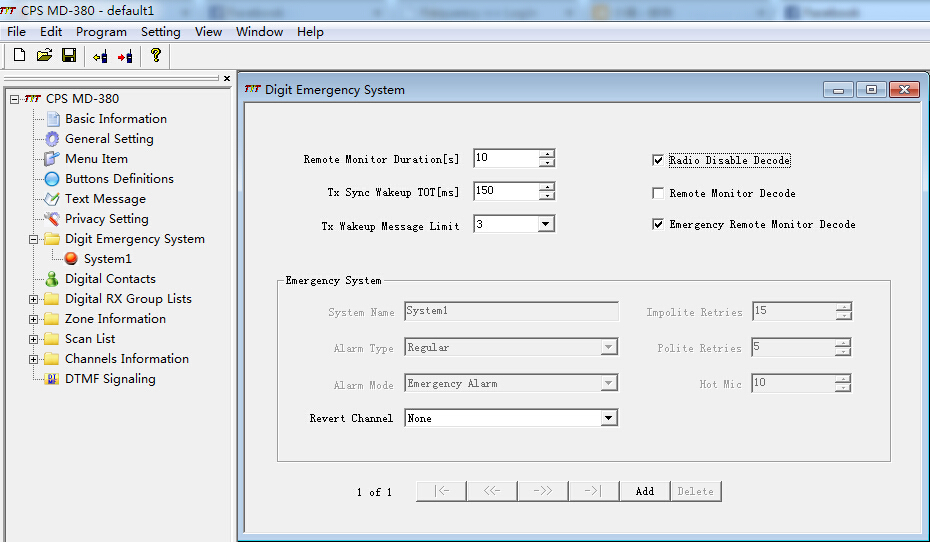
Task: Click the Channels Information folder icon
Action: (x=52, y=359)
